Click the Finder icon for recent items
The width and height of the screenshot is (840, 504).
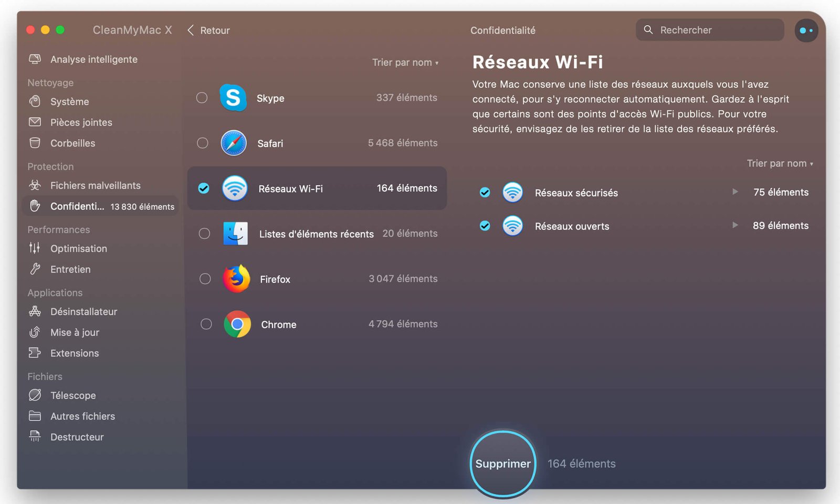pyautogui.click(x=235, y=233)
